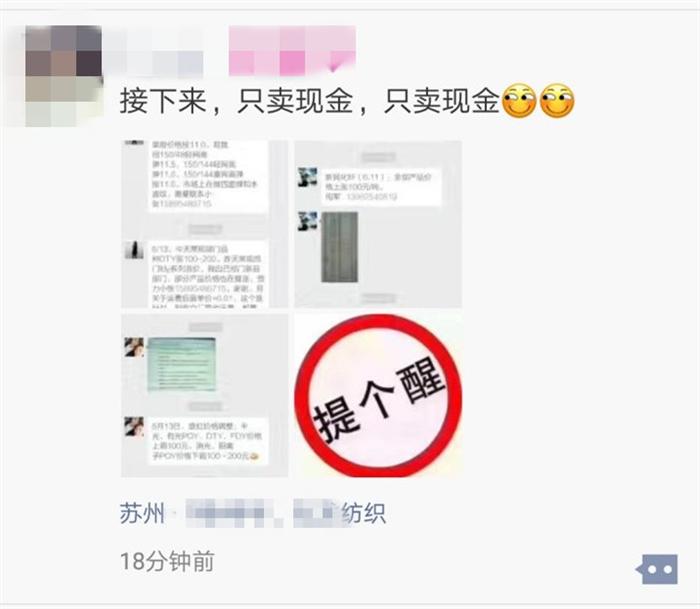Open the 提个醒 red circle image
This screenshot has height=609, width=700.
(x=378, y=395)
